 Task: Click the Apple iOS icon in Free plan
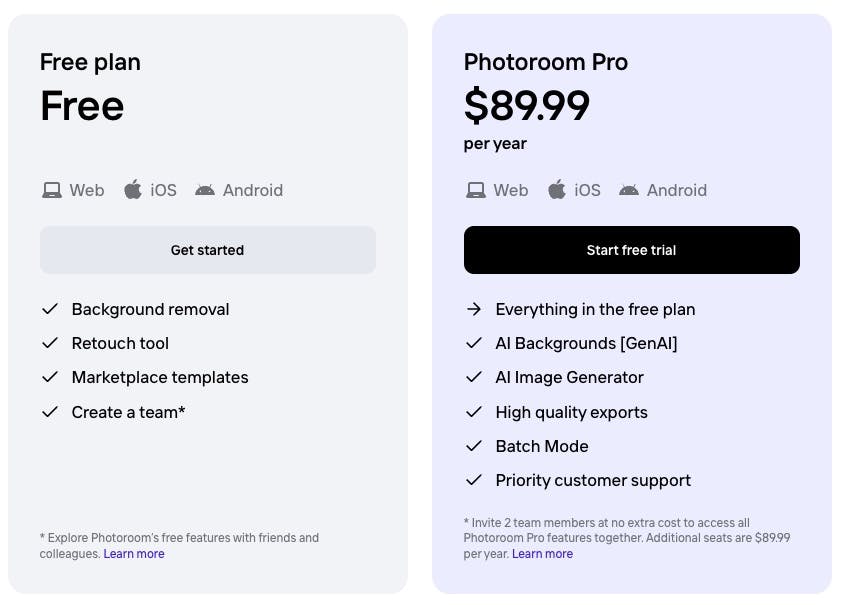point(133,189)
